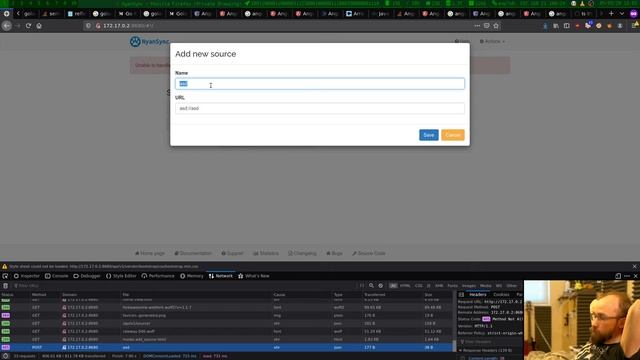Screen dimensions: 640x360
Task: Click into the Name input field
Action: [320, 84]
